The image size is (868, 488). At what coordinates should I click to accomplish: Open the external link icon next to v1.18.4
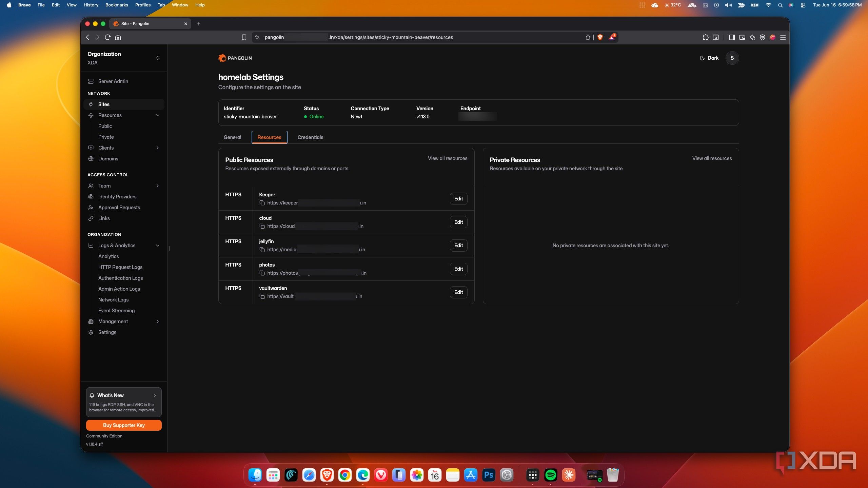pyautogui.click(x=101, y=444)
